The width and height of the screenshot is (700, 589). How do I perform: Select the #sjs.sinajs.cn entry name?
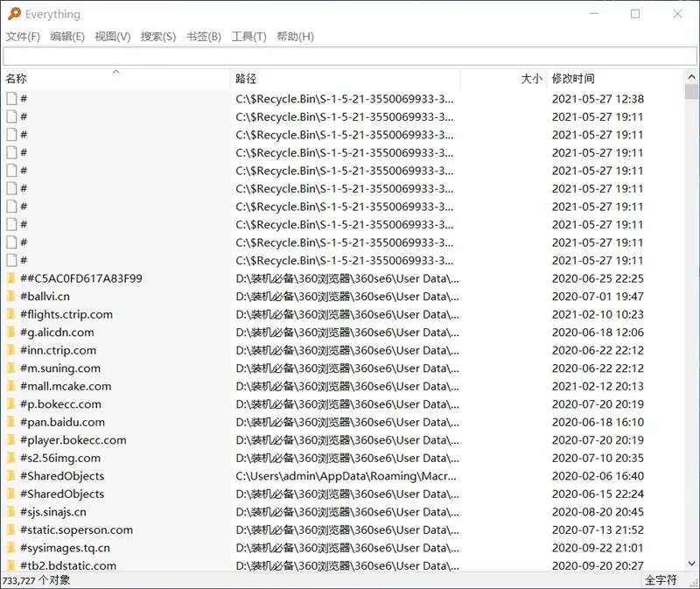point(53,512)
